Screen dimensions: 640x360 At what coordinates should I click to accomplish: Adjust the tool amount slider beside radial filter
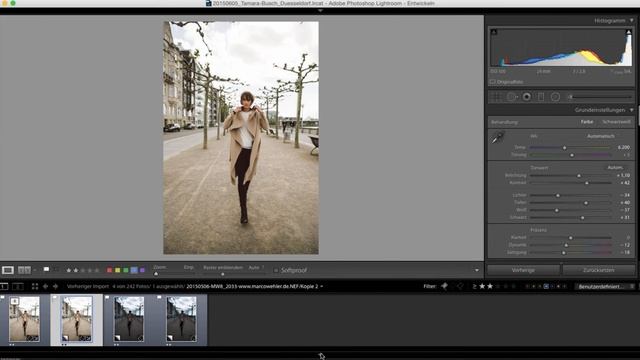click(x=571, y=97)
